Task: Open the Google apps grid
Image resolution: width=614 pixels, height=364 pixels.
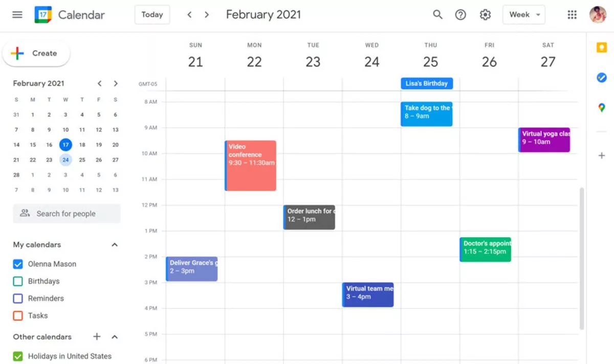Action: (x=572, y=15)
